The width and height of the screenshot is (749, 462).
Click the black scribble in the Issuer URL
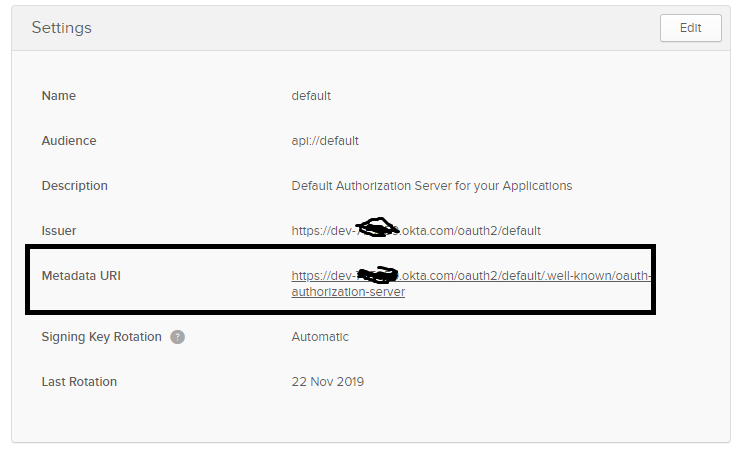pos(378,229)
